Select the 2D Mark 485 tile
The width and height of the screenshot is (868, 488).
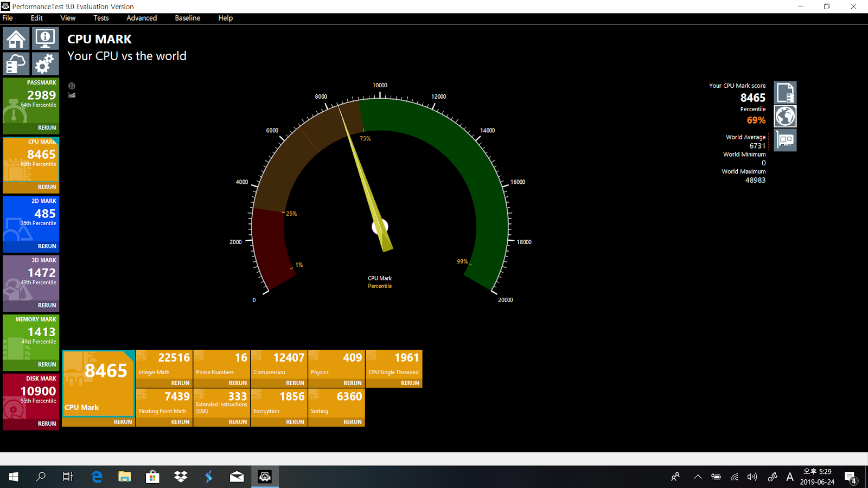[31, 219]
